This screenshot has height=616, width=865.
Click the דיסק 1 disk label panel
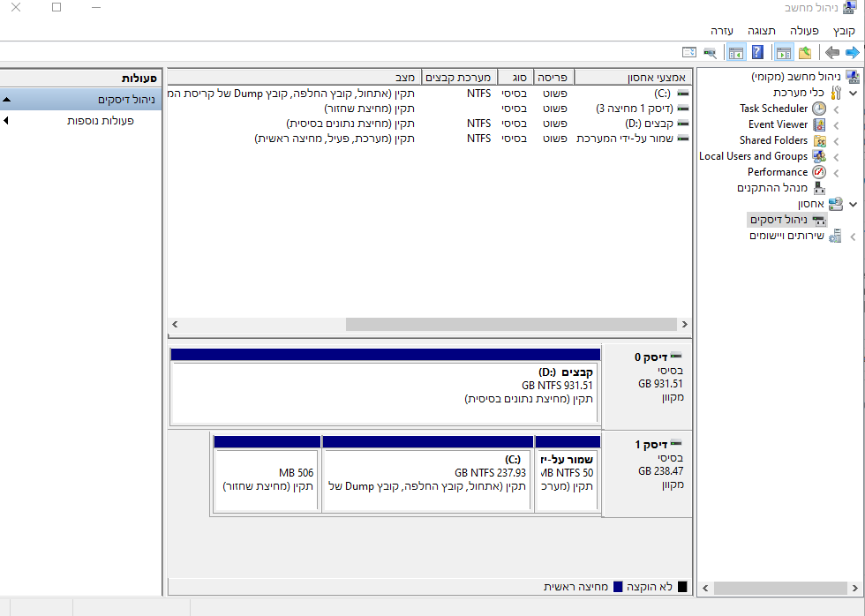coord(648,474)
